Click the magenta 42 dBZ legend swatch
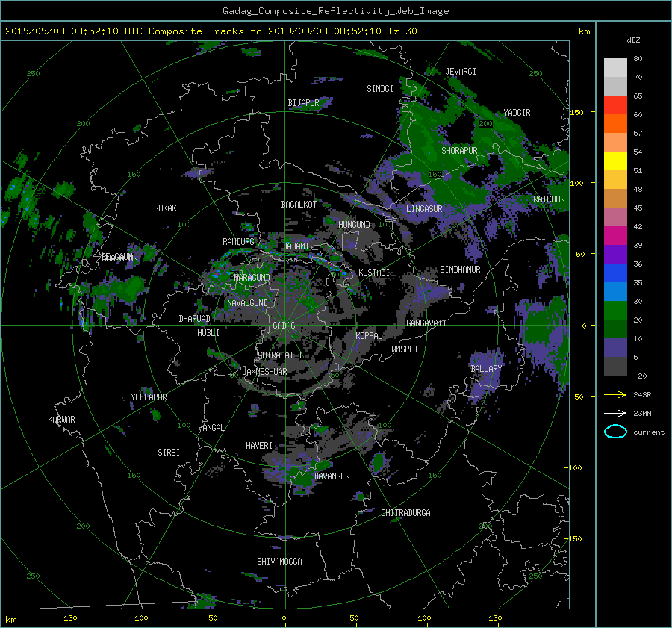The width and height of the screenshot is (672, 628). pyautogui.click(x=615, y=236)
